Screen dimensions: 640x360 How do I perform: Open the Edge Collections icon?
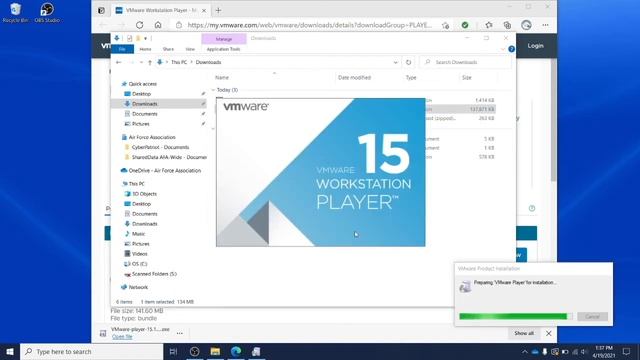pyautogui.click(x=507, y=25)
